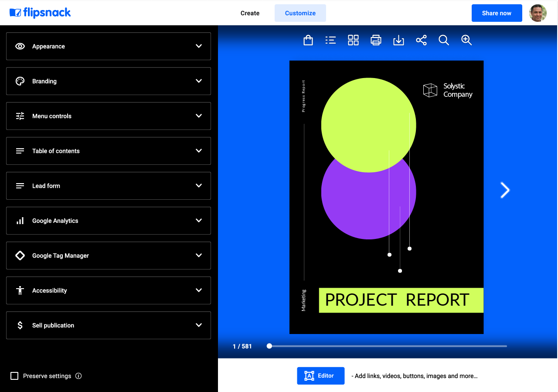Image resolution: width=558 pixels, height=392 pixels.
Task: Open the Editor button
Action: click(320, 376)
